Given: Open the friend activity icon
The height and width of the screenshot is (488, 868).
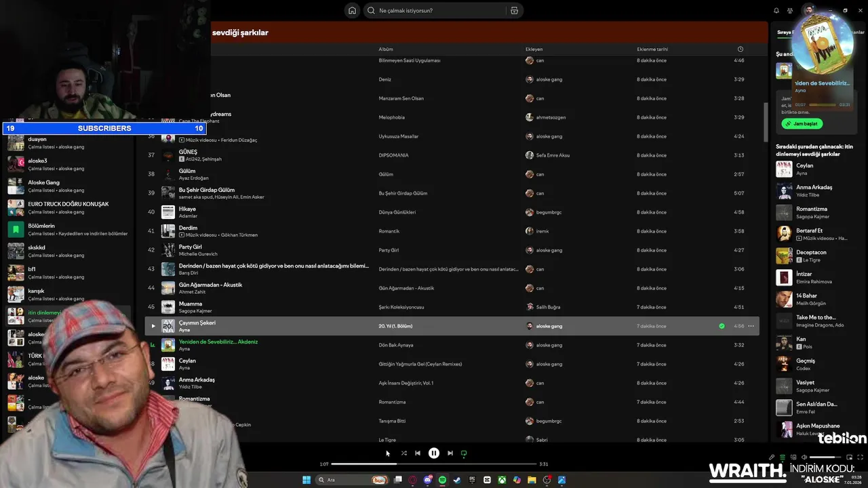Looking at the screenshot, I should point(790,10).
